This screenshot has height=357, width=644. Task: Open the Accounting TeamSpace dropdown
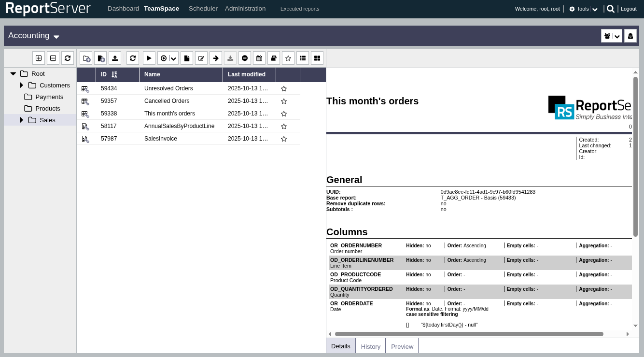(34, 36)
